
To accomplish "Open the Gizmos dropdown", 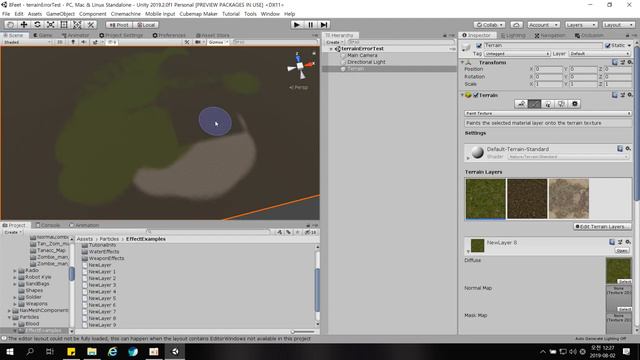I will point(218,42).
